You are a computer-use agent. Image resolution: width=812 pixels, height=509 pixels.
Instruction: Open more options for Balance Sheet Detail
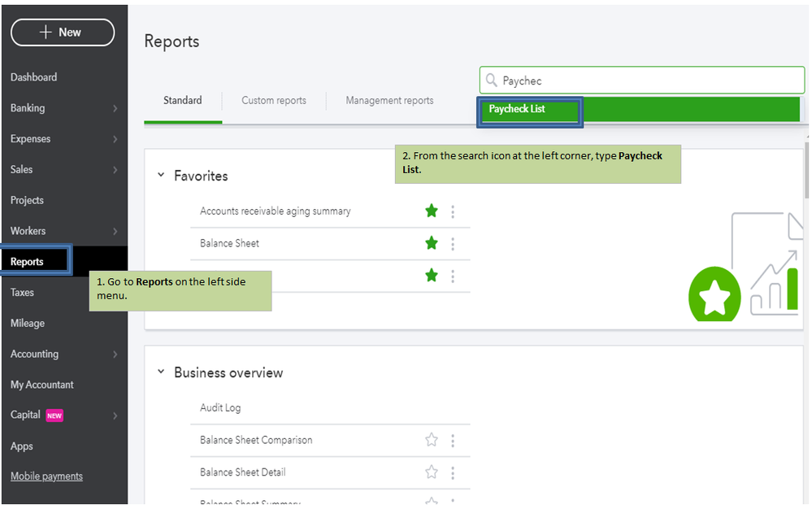453,472
